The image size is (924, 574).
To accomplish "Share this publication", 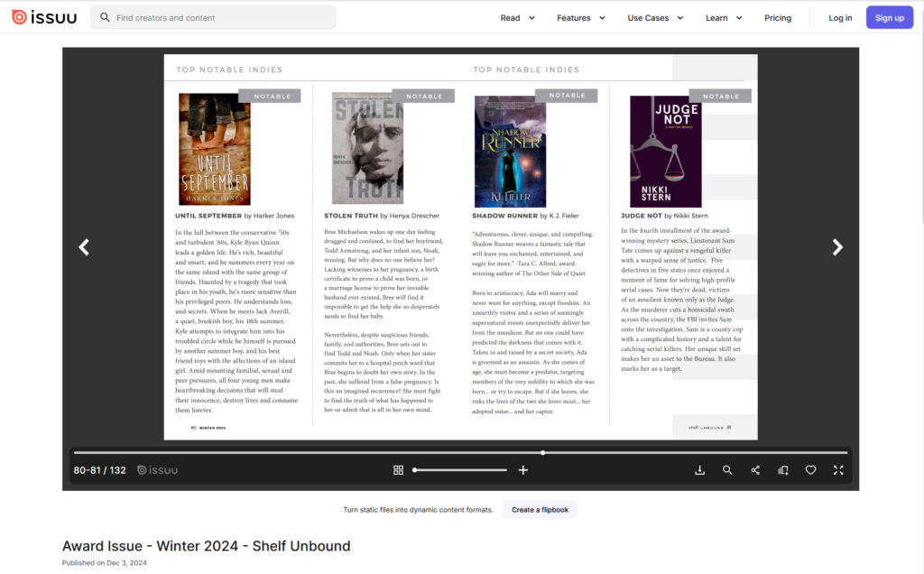I will (x=755, y=470).
